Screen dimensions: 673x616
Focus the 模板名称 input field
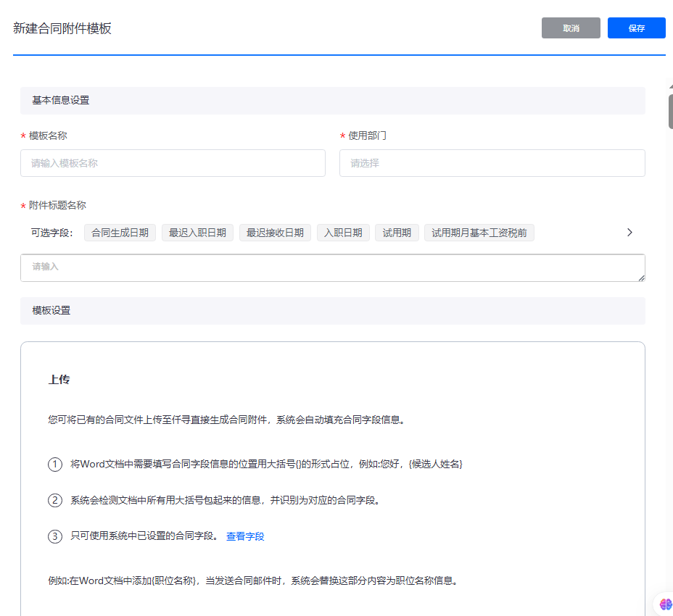(173, 163)
